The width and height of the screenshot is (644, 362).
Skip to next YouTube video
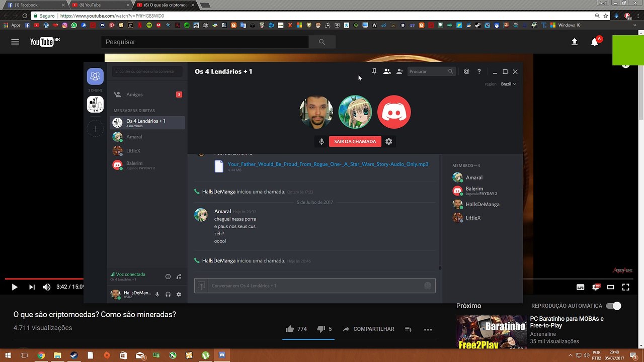(x=32, y=287)
